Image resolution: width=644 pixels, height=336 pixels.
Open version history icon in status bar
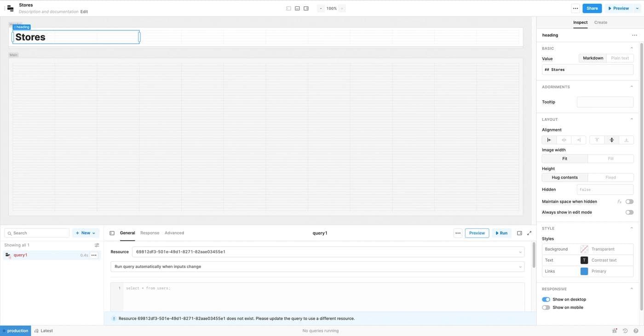pyautogui.click(x=625, y=330)
